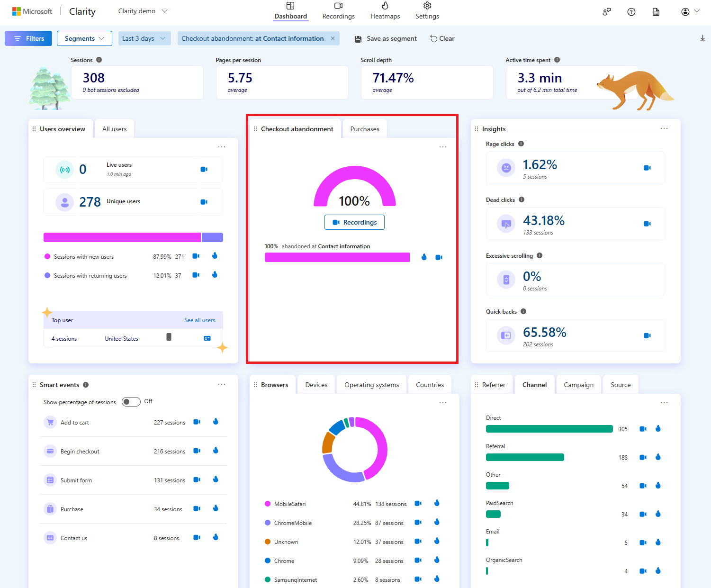Switch to the Devices tab
This screenshot has width=711, height=588.
316,385
